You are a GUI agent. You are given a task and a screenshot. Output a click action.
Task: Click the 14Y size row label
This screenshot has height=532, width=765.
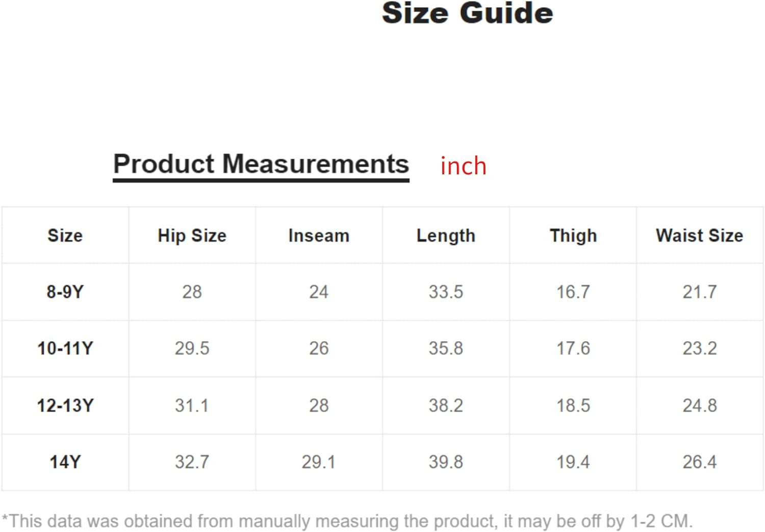65,462
